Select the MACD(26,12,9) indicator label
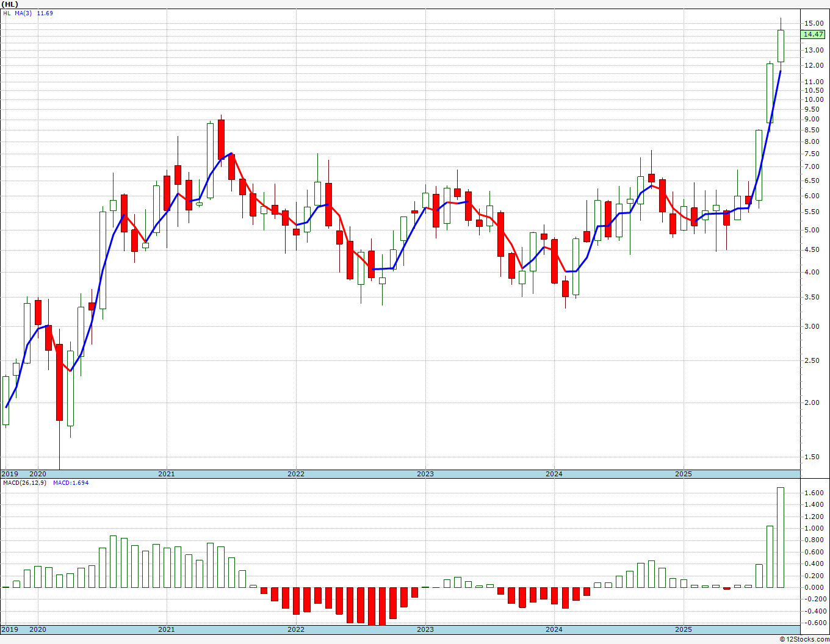This screenshot has width=830, height=644. [24, 482]
